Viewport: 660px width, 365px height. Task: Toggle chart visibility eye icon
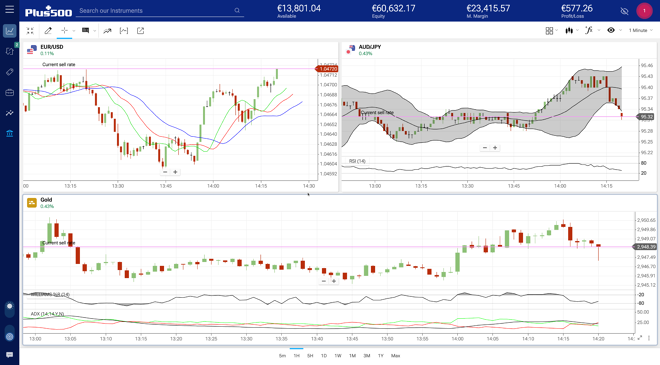611,30
